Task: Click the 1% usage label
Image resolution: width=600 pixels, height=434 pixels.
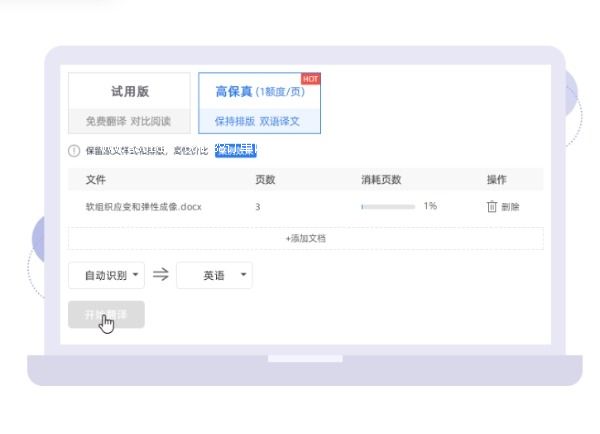Action: pyautogui.click(x=430, y=207)
